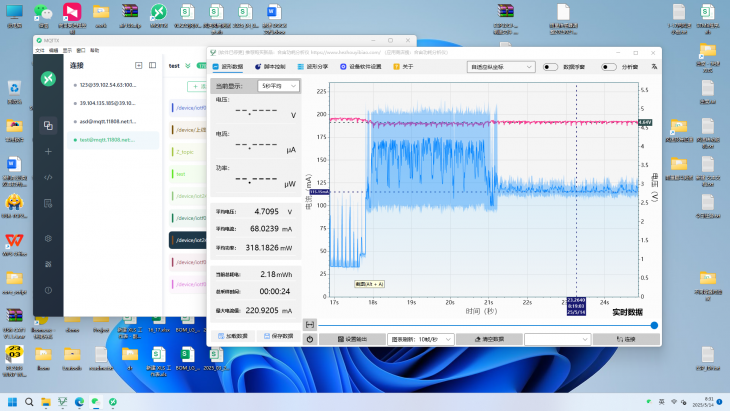
Task: Click the log icon in MQTTX sidebar
Action: 48,203
